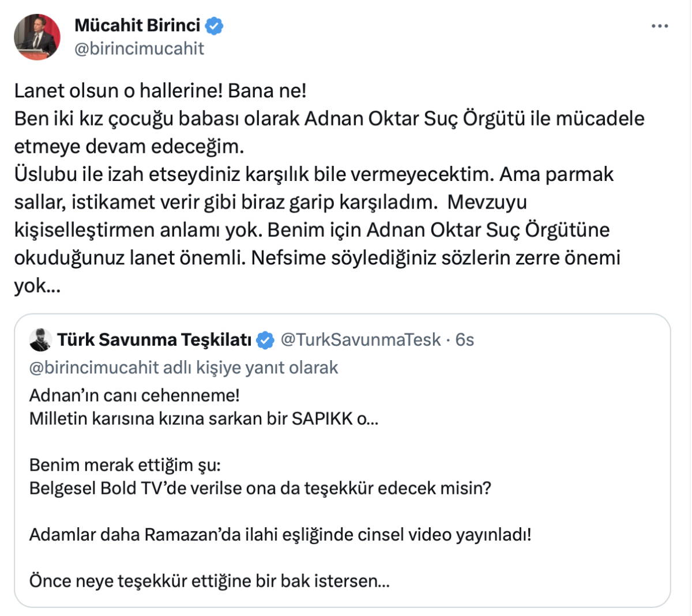The image size is (692, 616).
Task: Click the quoted line about Belgesel Bold TV
Action: [x=260, y=488]
